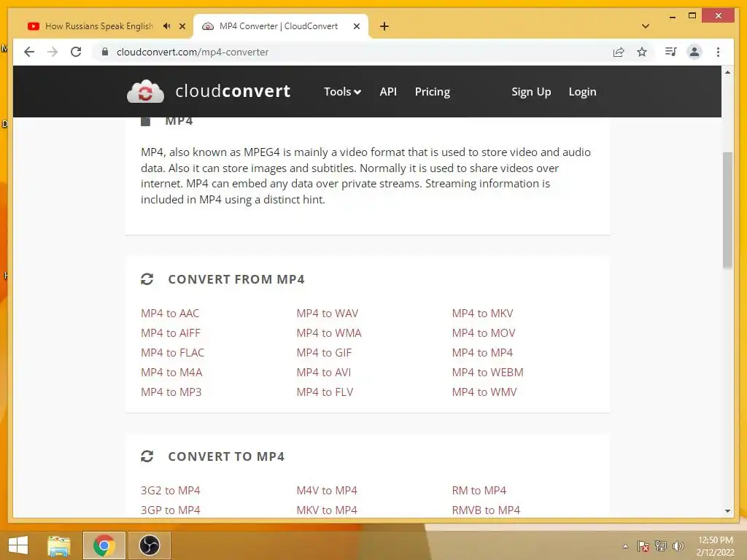Bookmark page with the star icon

(x=642, y=52)
